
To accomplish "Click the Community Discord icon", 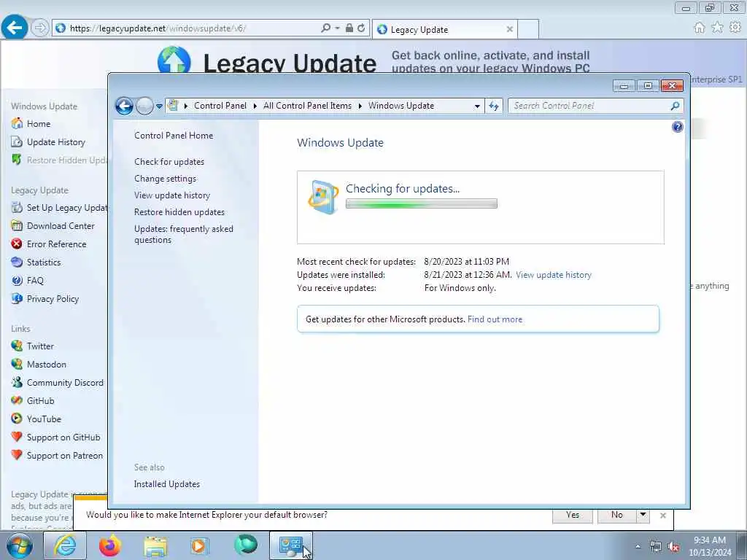I will click(x=17, y=382).
